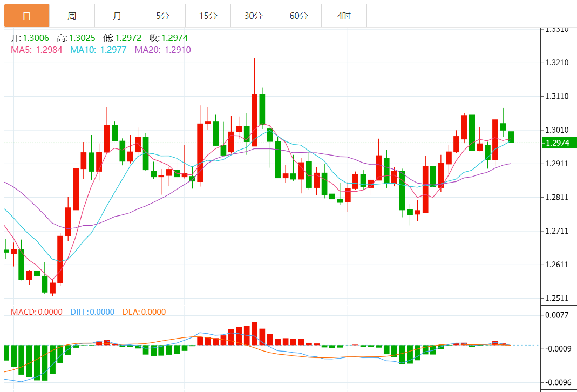577x392 pixels.
Task: Click the 0.0077 MACD axis label
Action: click(x=557, y=315)
